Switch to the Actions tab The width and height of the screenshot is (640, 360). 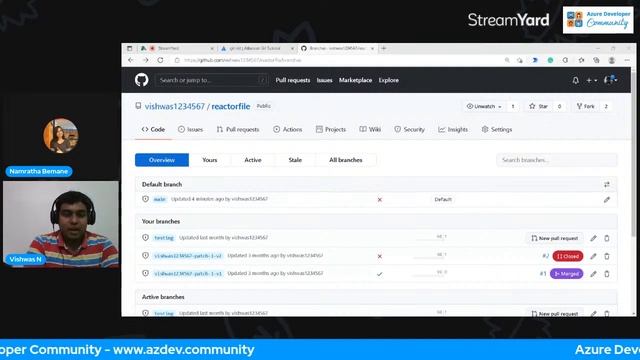click(x=288, y=129)
